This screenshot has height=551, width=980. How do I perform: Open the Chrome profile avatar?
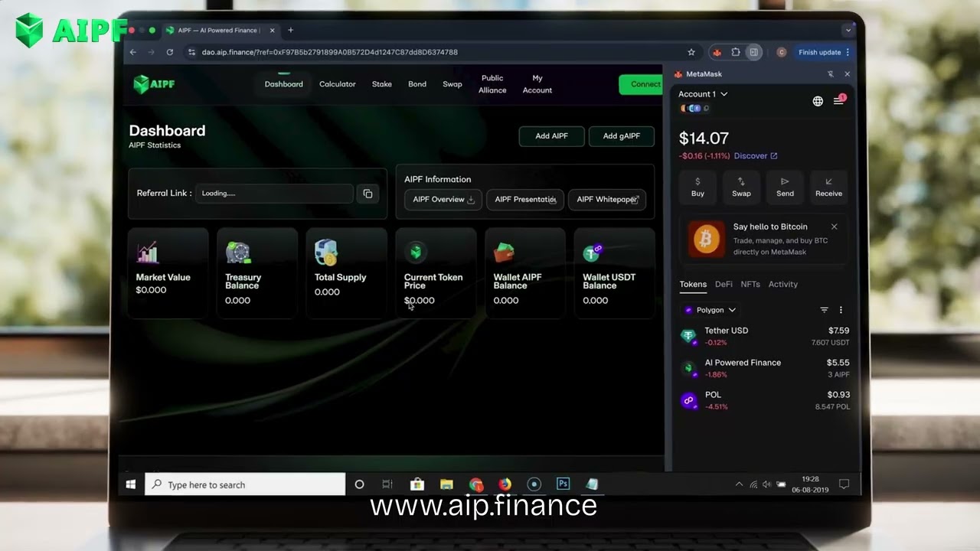click(x=781, y=52)
